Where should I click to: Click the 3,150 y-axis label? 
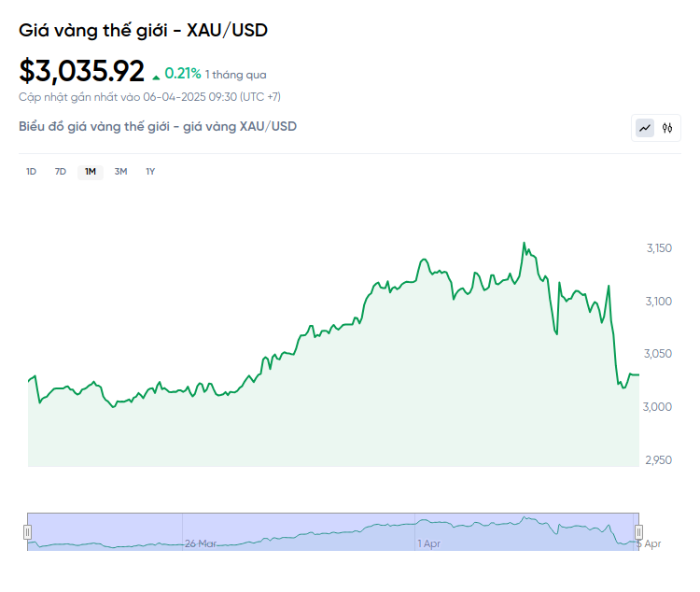[659, 248]
